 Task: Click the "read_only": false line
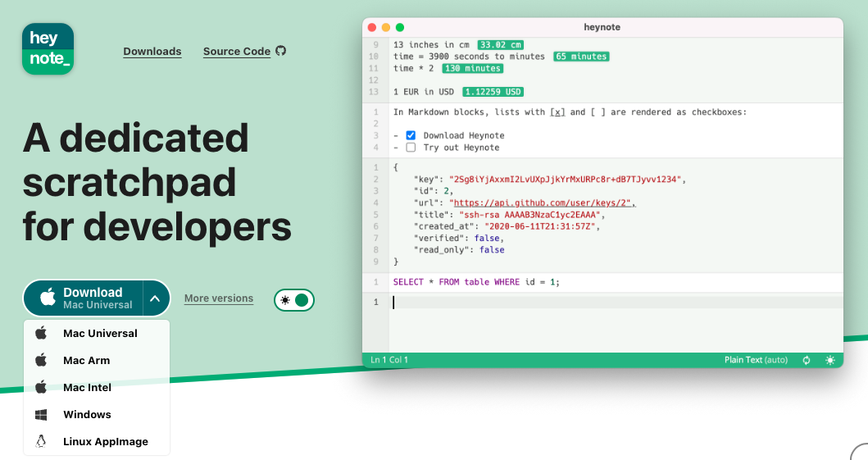(458, 249)
